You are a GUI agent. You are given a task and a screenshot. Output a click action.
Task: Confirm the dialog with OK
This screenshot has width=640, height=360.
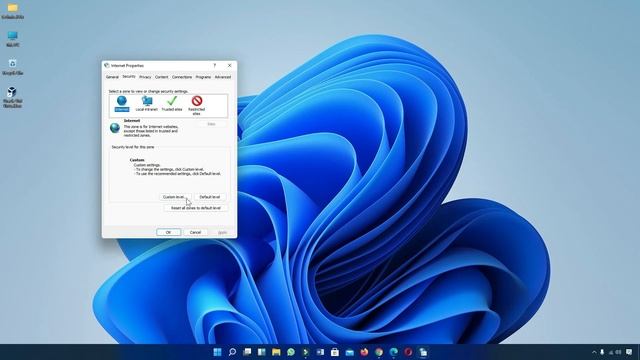point(168,232)
